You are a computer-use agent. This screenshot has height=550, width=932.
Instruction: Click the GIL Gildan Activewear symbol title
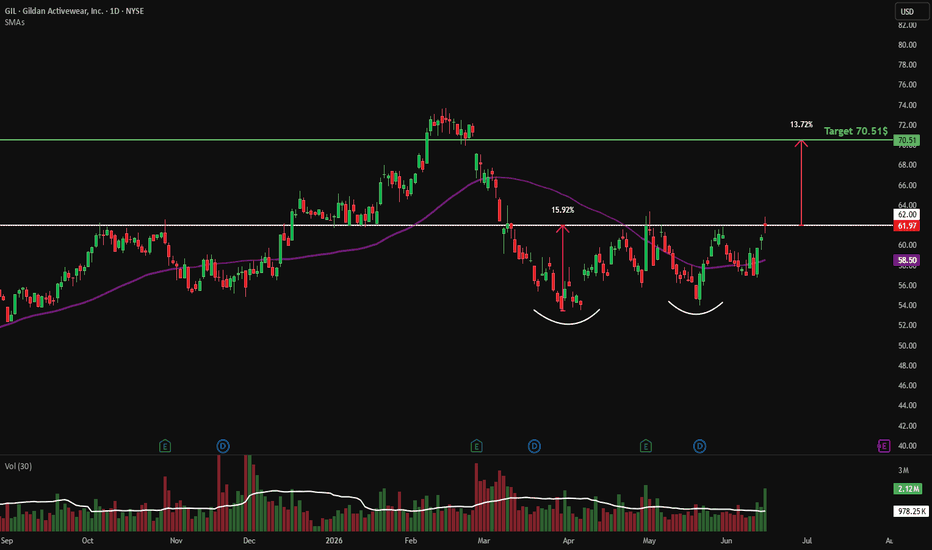point(74,11)
